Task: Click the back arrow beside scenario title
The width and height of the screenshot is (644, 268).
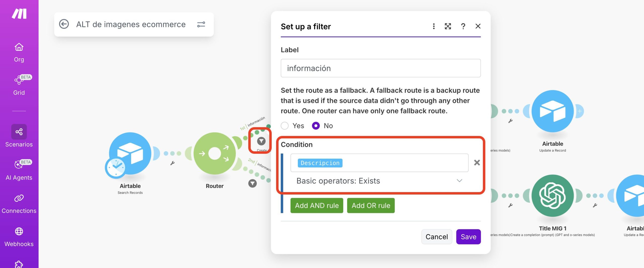Action: click(x=64, y=24)
